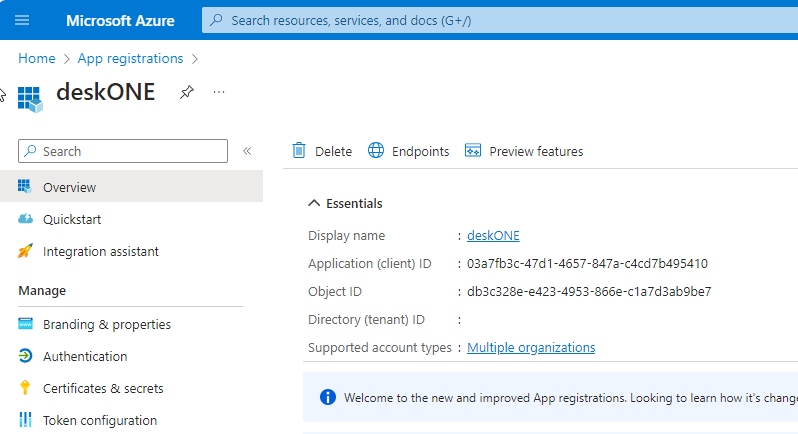Viewport: 798px width, 434px height.
Task: Click the Token configuration bars icon
Action: tap(25, 420)
